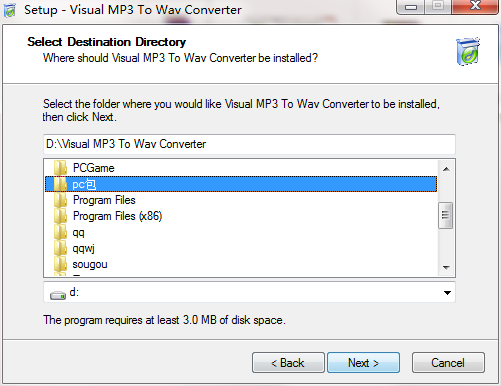Open the d: drive dropdown arrow
Viewport: 501px width, 386px height.
[447, 293]
